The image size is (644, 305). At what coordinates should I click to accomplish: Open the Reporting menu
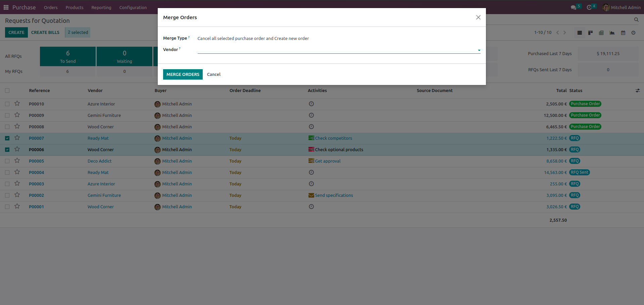coord(101,7)
